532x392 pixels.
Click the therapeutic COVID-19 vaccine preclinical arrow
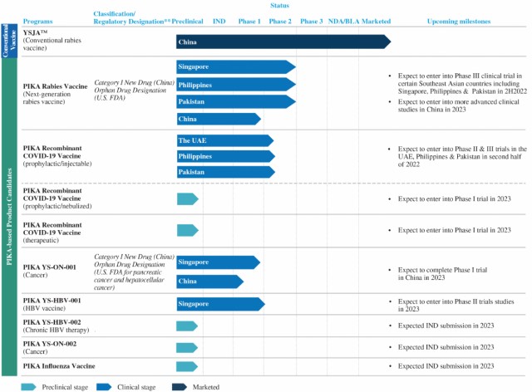(x=187, y=229)
